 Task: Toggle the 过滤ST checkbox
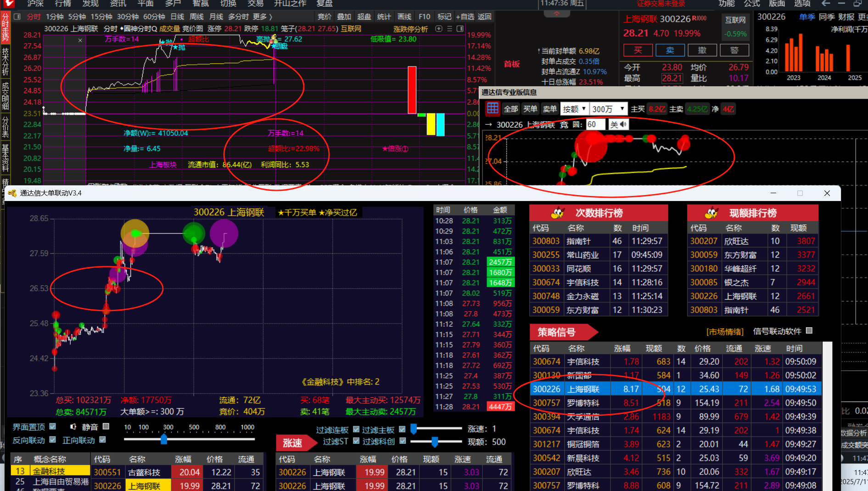pos(356,441)
